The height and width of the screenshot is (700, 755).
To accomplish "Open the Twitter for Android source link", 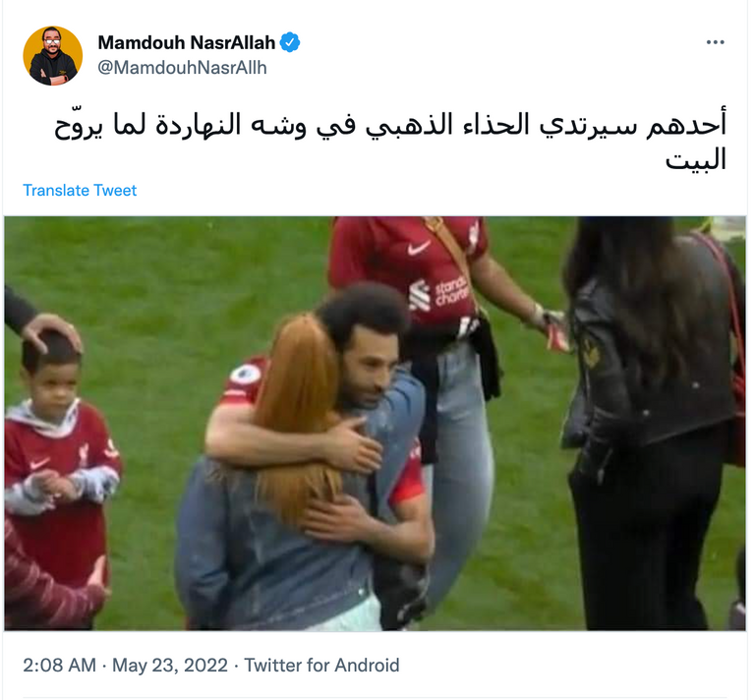I will (321, 666).
